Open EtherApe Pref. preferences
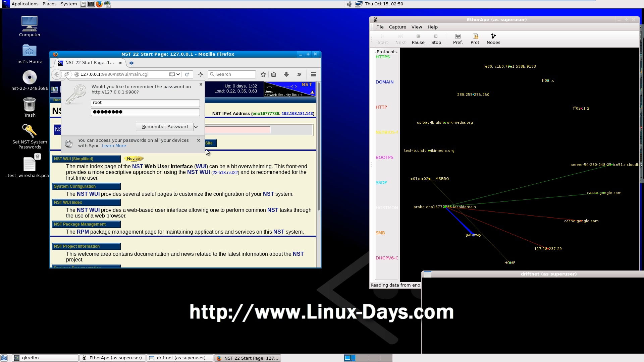Viewport: 644px width, 362px height. pyautogui.click(x=458, y=39)
